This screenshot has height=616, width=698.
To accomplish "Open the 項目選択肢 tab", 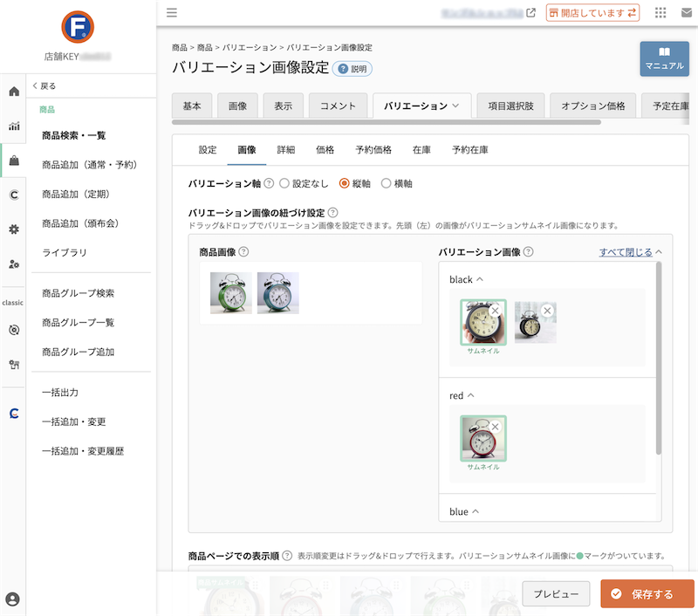I will pos(510,106).
